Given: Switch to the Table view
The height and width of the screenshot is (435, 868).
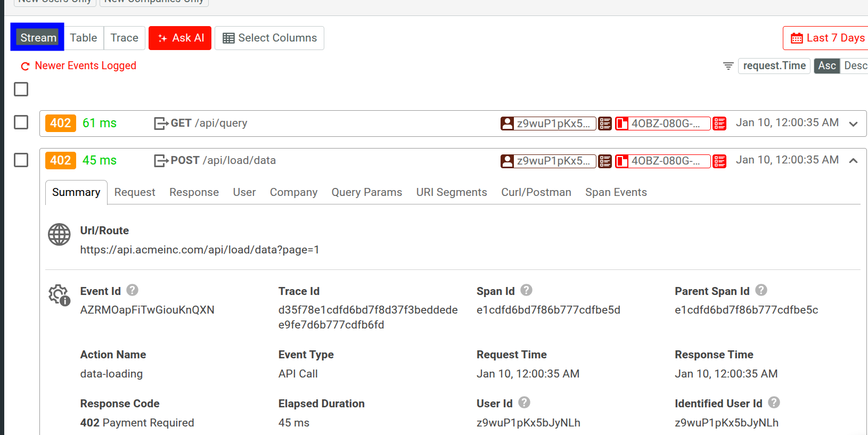Looking at the screenshot, I should pos(84,38).
